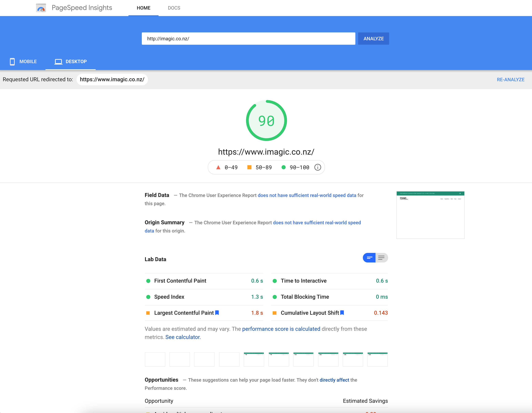Open the See calculator link
532x413 pixels.
point(183,337)
